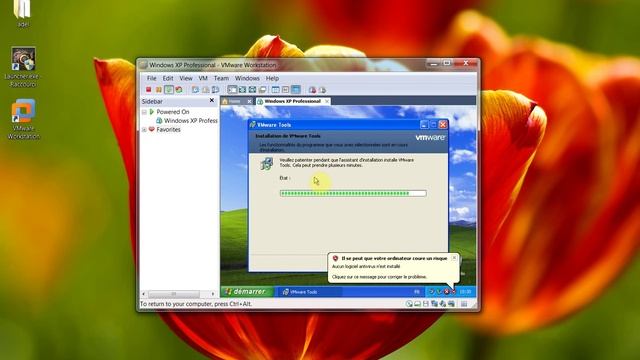Close the antivirus warning balloon
Image resolution: width=640 pixels, height=360 pixels.
(454, 258)
